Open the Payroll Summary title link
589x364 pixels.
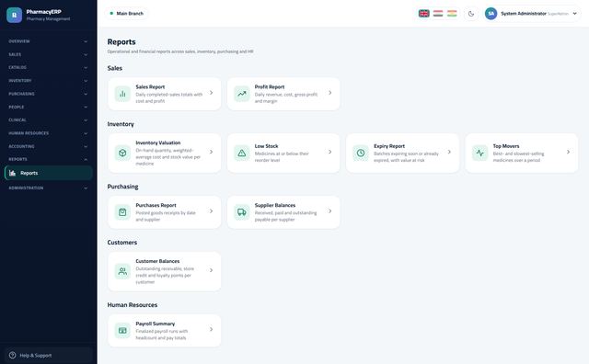click(156, 324)
